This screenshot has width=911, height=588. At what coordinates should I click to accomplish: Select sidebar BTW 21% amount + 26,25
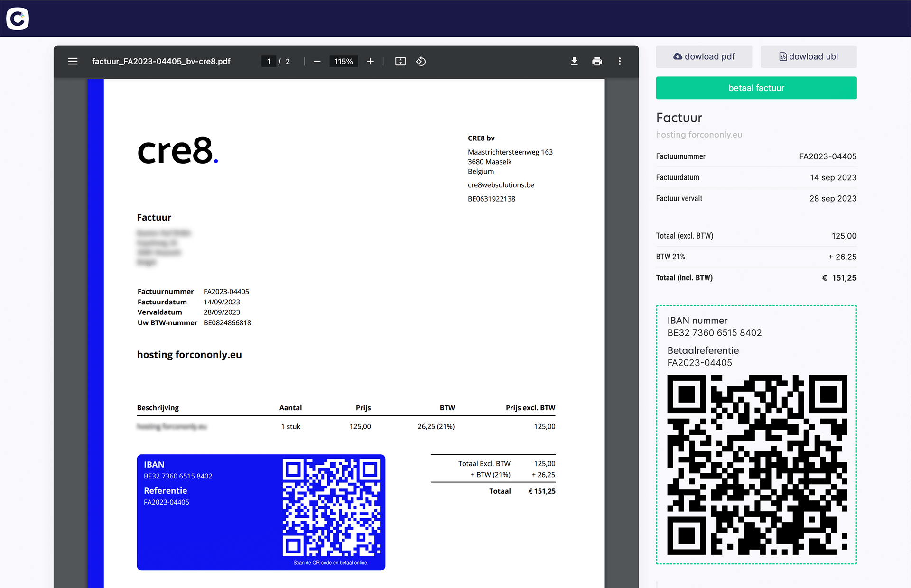click(843, 257)
